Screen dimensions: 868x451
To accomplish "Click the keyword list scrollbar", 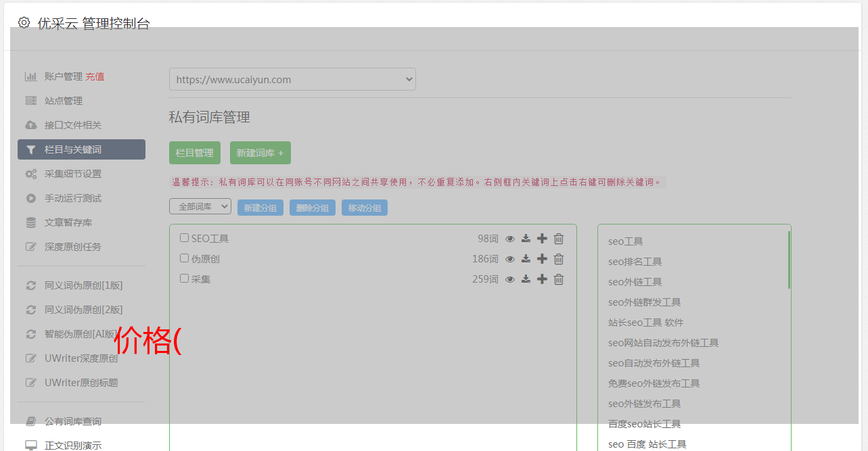I will (x=789, y=260).
